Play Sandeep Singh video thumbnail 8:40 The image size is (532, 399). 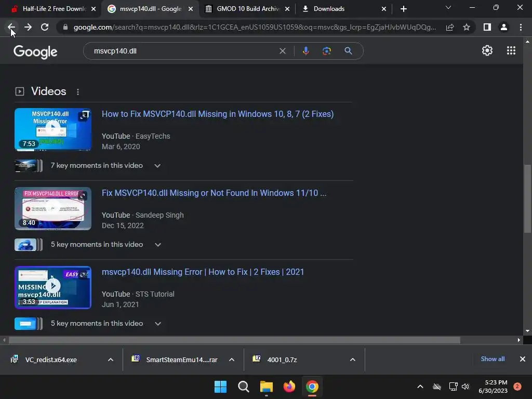(x=53, y=208)
